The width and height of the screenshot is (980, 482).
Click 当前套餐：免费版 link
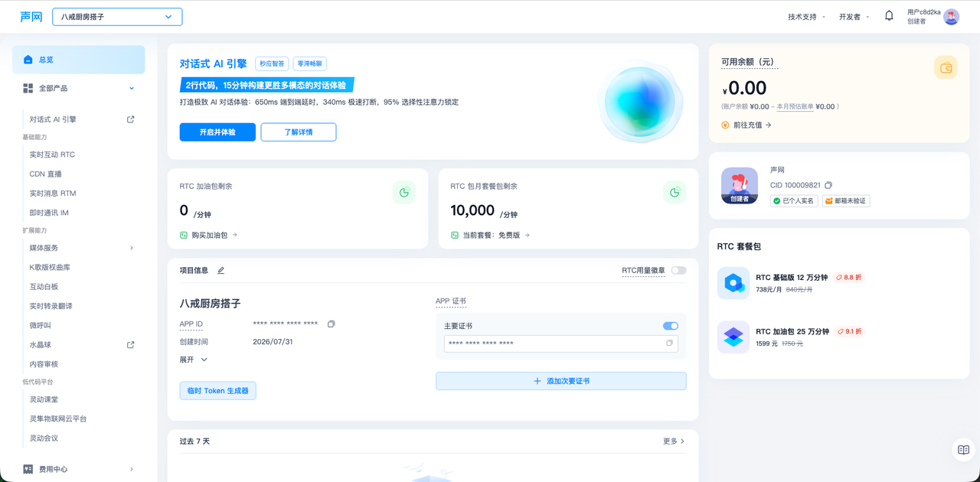tap(496, 236)
